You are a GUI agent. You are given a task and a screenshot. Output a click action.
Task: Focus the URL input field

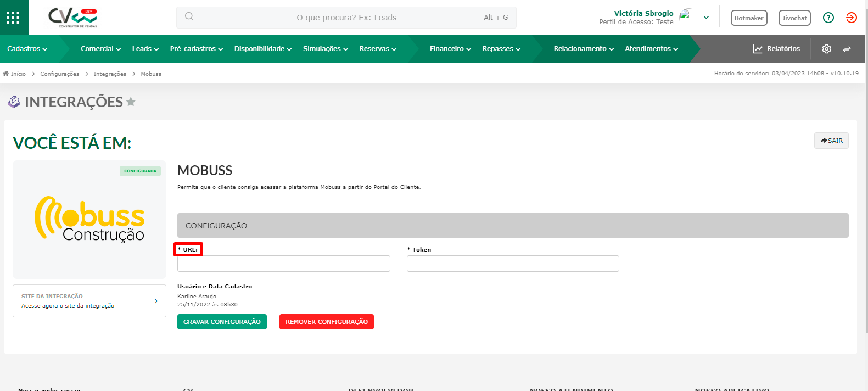[284, 264]
